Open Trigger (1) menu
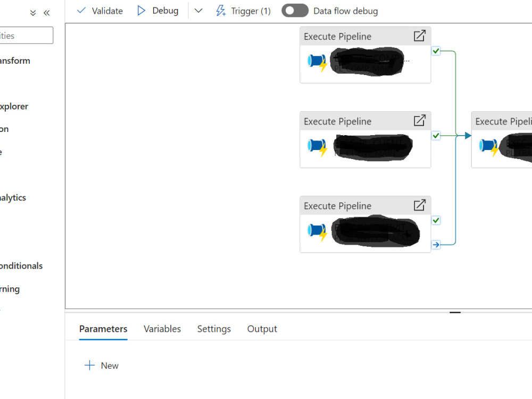The height and width of the screenshot is (399, 532). [x=243, y=11]
